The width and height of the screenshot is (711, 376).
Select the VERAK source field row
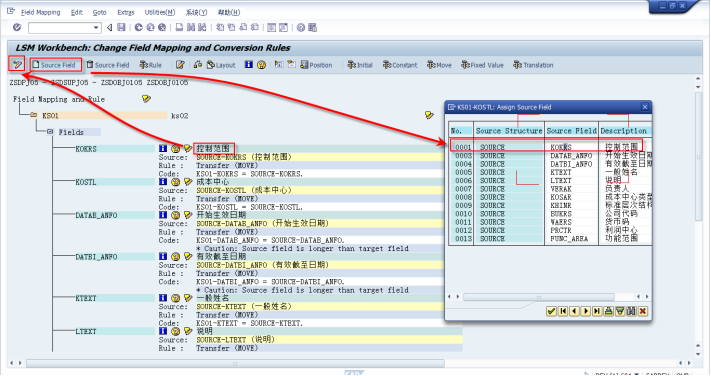(x=550, y=189)
